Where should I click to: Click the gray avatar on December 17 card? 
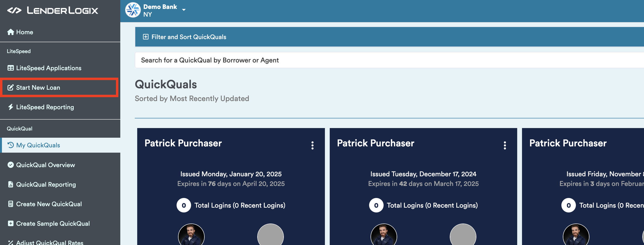[463, 235]
